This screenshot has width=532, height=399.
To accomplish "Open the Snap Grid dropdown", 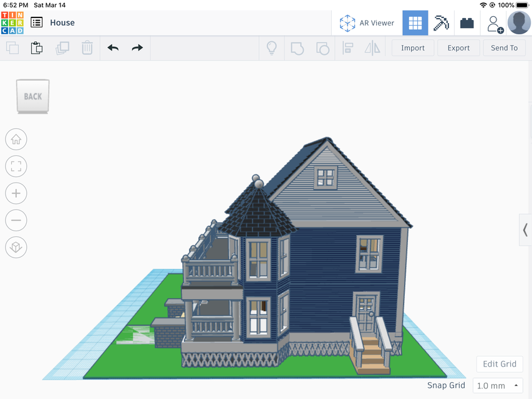I will tap(497, 385).
